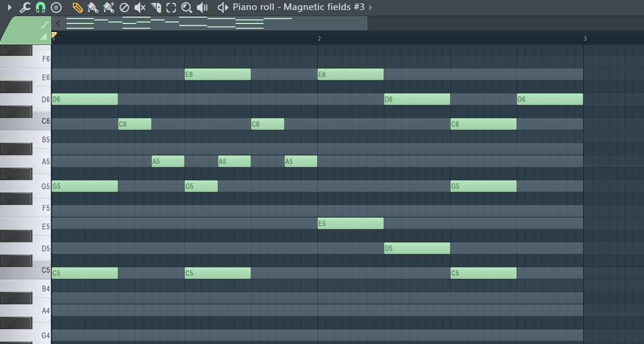Select the last D6 note before bar 3

pyautogui.click(x=550, y=99)
